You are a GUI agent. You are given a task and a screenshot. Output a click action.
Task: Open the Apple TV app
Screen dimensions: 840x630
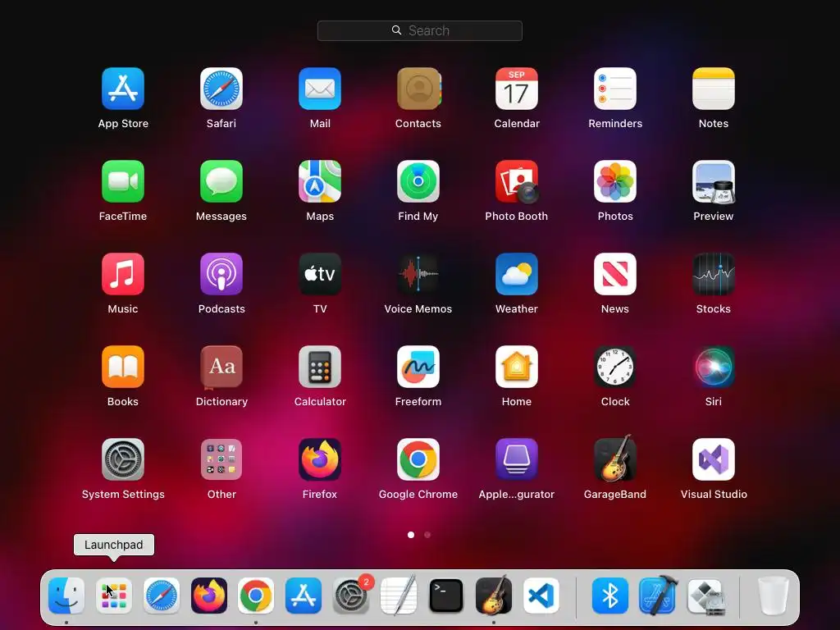point(320,274)
